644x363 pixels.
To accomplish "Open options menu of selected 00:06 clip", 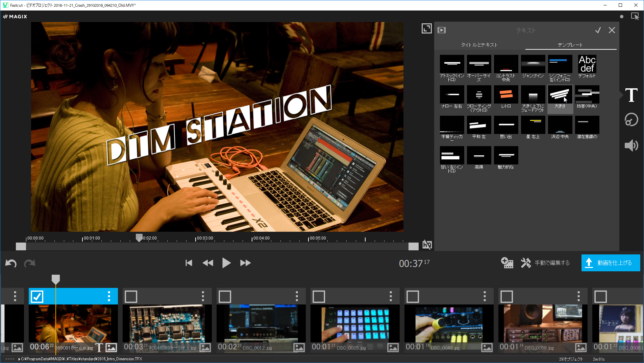I will [109, 296].
